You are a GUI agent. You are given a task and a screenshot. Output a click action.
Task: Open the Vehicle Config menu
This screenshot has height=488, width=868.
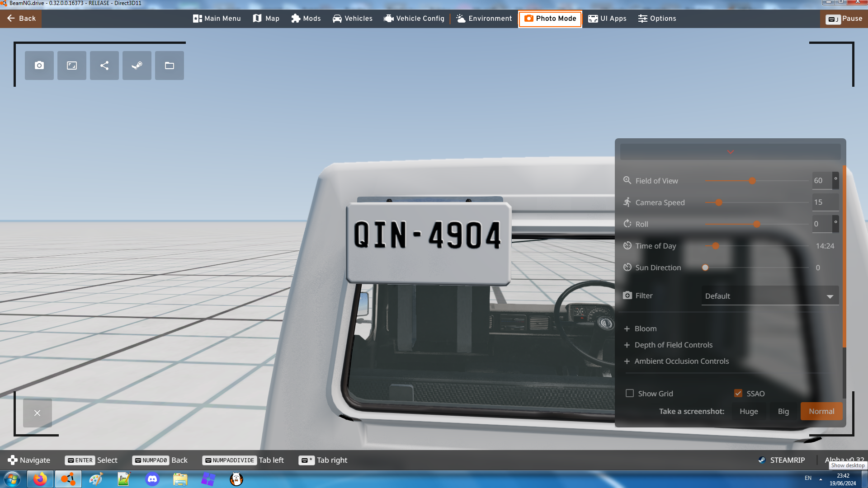pos(414,19)
